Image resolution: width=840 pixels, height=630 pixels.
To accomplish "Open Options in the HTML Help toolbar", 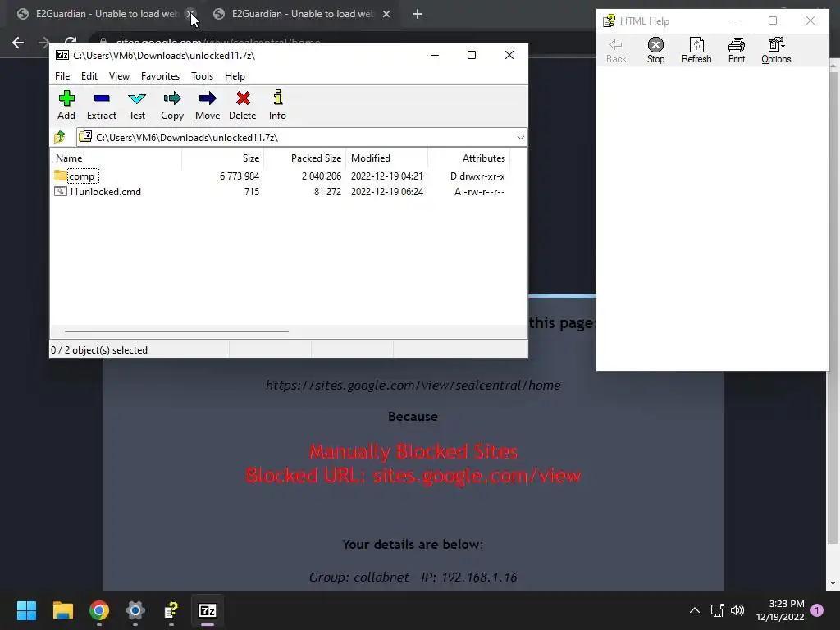I will (x=776, y=51).
